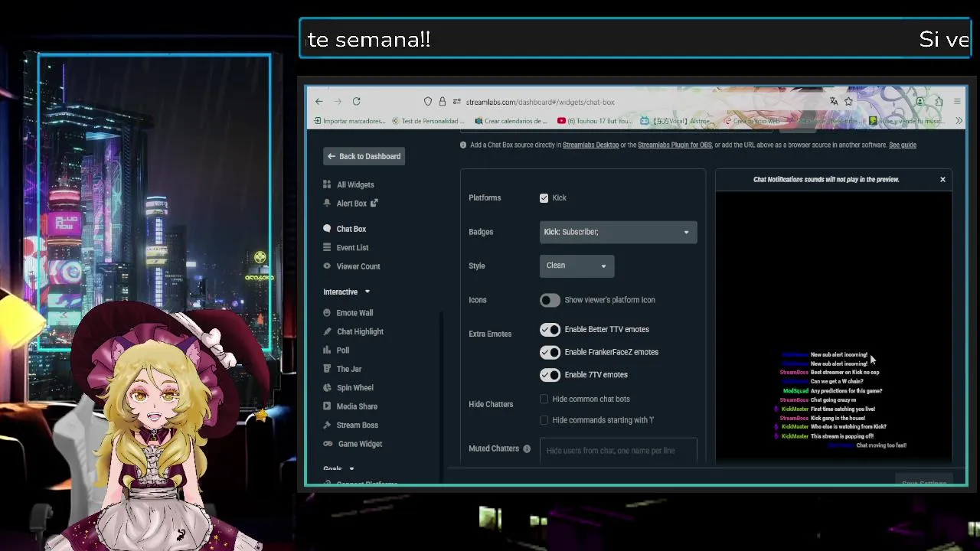Dismiss chat notifications preview notice
The height and width of the screenshot is (551, 980).
942,179
